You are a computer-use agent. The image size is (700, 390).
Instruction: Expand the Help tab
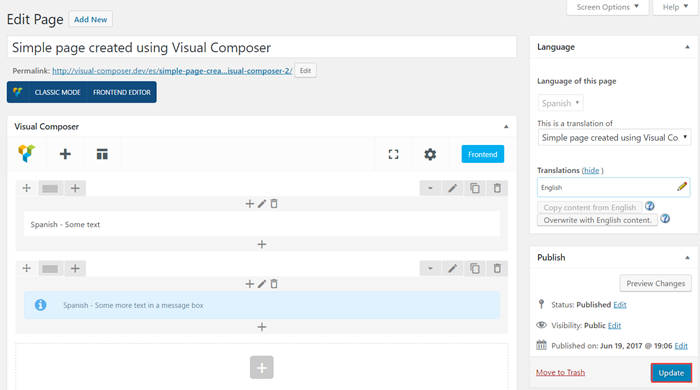pyautogui.click(x=675, y=7)
